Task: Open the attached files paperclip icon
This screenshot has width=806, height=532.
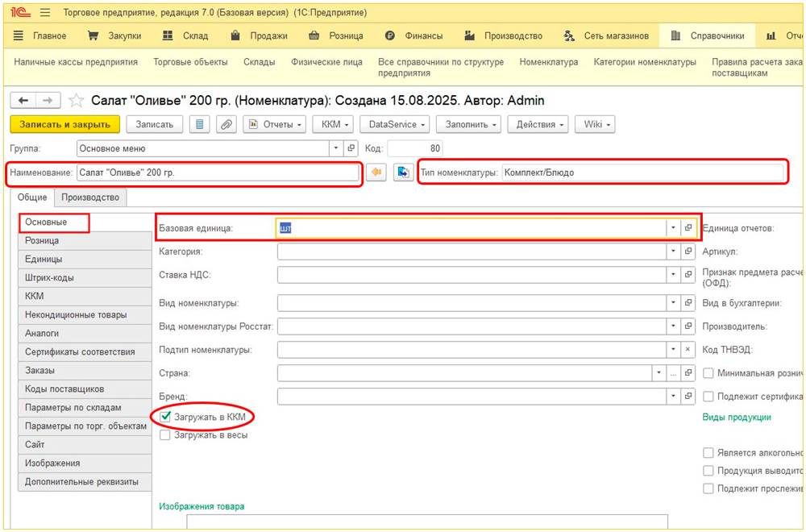Action: [x=226, y=125]
